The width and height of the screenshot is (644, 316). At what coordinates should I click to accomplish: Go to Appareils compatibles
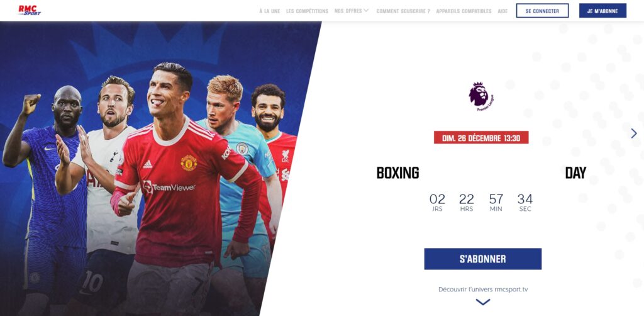point(464,11)
